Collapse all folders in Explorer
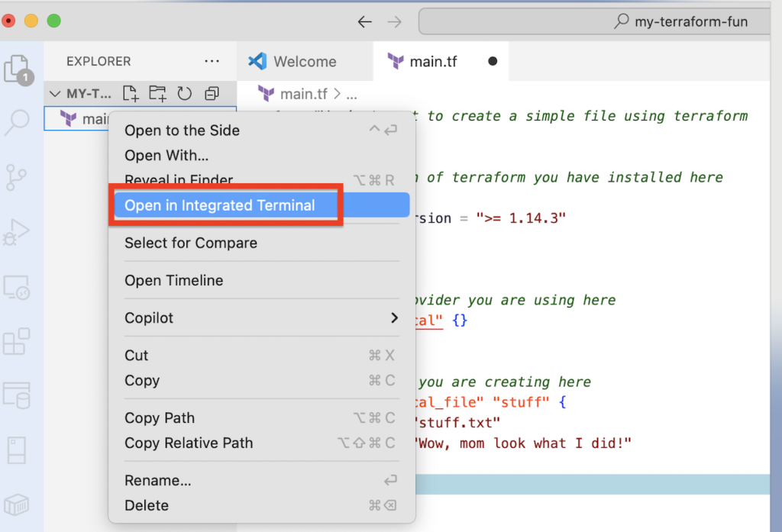Viewport: 782px width, 532px height. (212, 94)
